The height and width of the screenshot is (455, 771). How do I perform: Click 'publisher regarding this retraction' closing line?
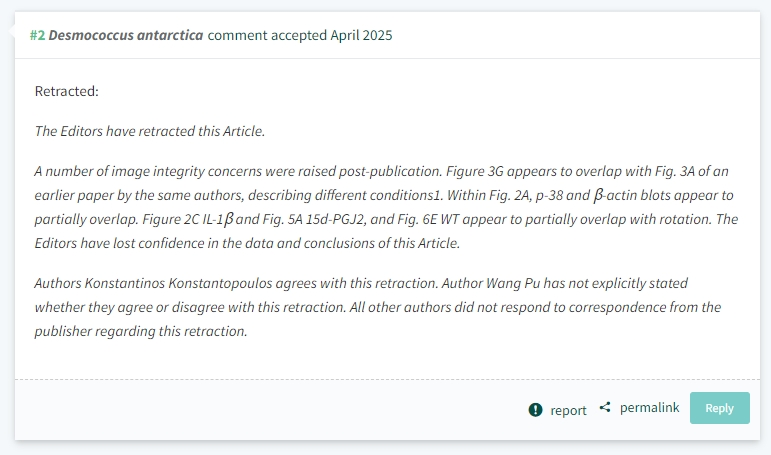click(x=141, y=332)
